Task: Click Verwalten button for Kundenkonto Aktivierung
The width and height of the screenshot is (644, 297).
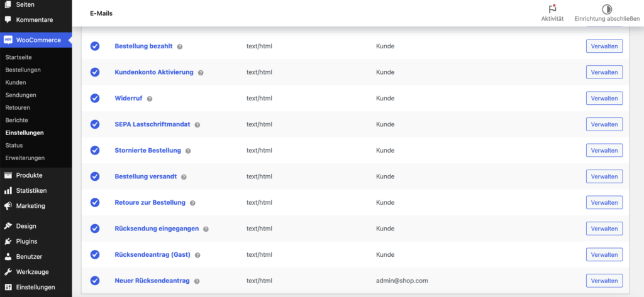Action: pyautogui.click(x=604, y=72)
